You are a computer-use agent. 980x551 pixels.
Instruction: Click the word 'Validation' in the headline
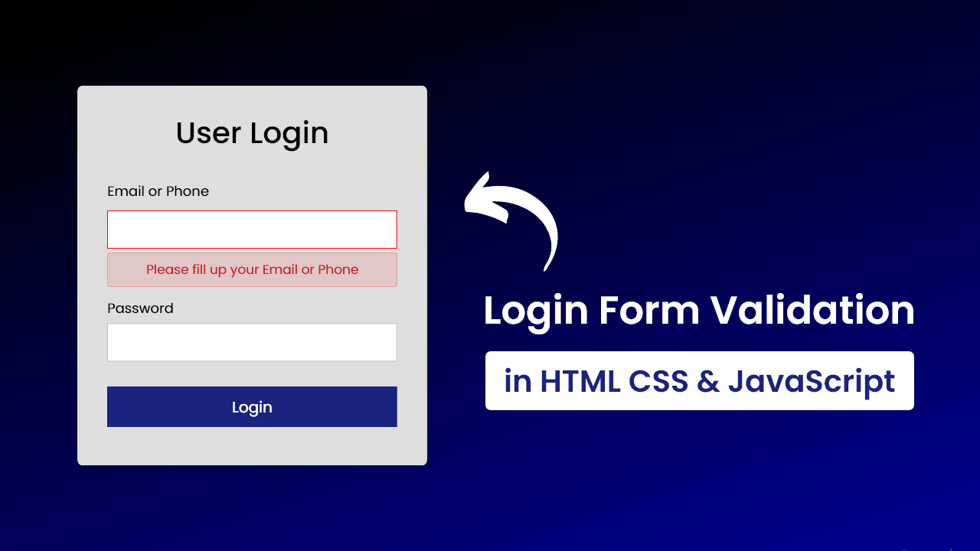[812, 311]
